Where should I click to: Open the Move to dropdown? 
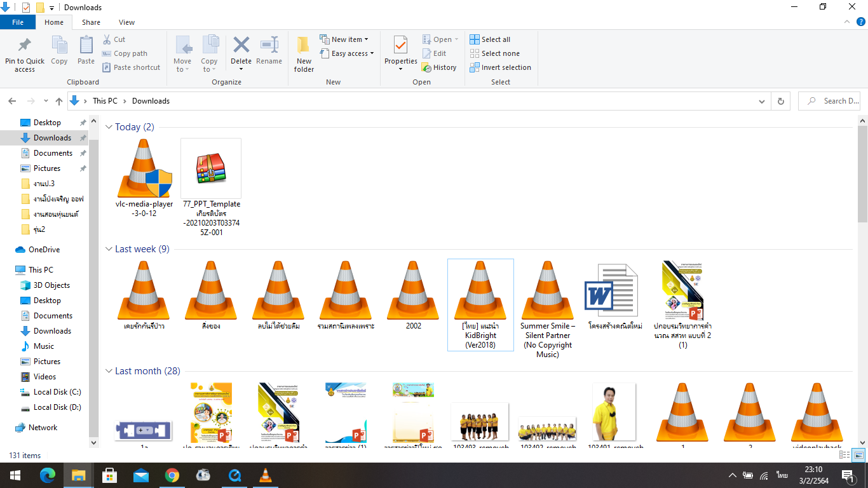pyautogui.click(x=183, y=54)
